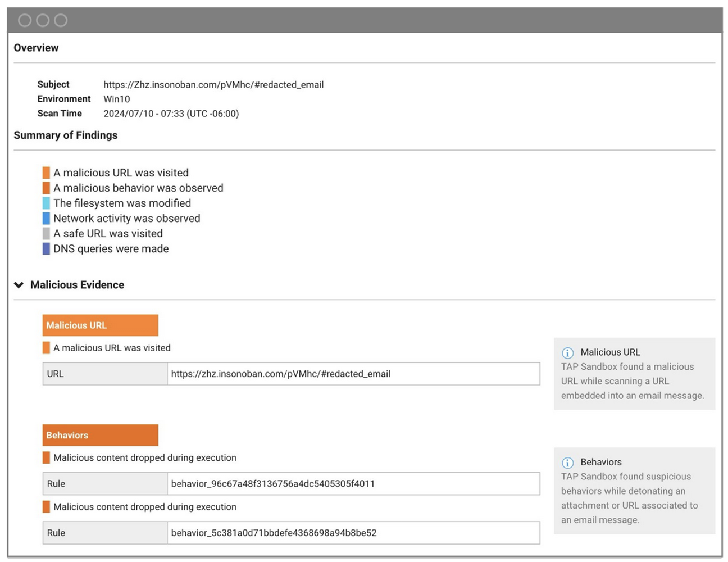
Task: Click 'The filesystem was modified' finding
Action: tap(122, 203)
